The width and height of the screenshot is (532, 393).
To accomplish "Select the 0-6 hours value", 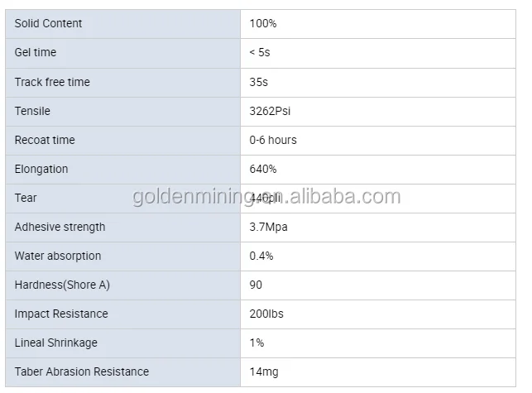I will pyautogui.click(x=273, y=140).
